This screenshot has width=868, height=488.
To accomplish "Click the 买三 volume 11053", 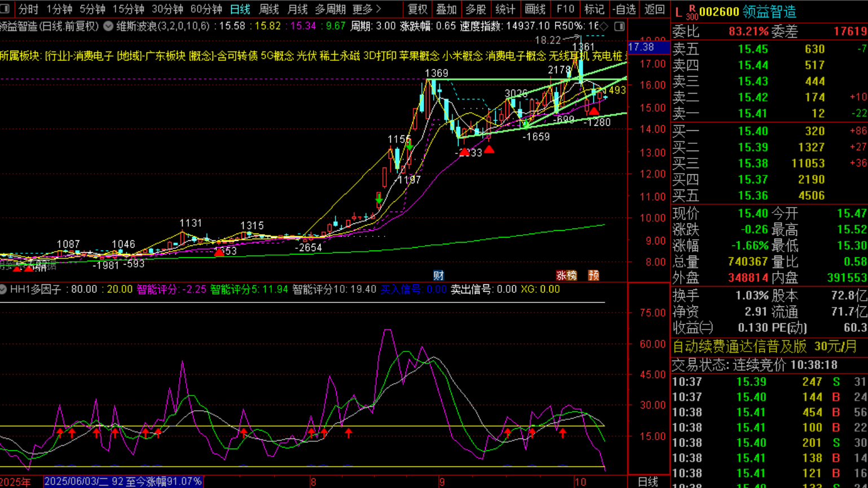I will click(x=808, y=163).
